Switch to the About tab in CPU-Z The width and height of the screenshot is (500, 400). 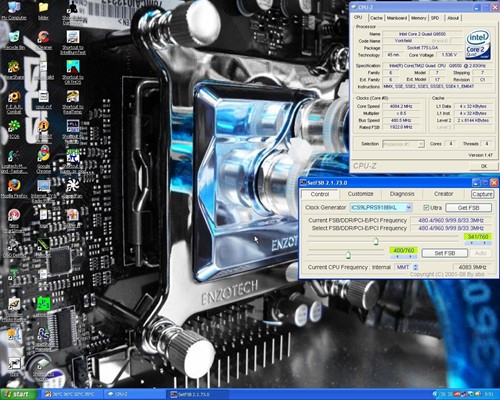453,18
